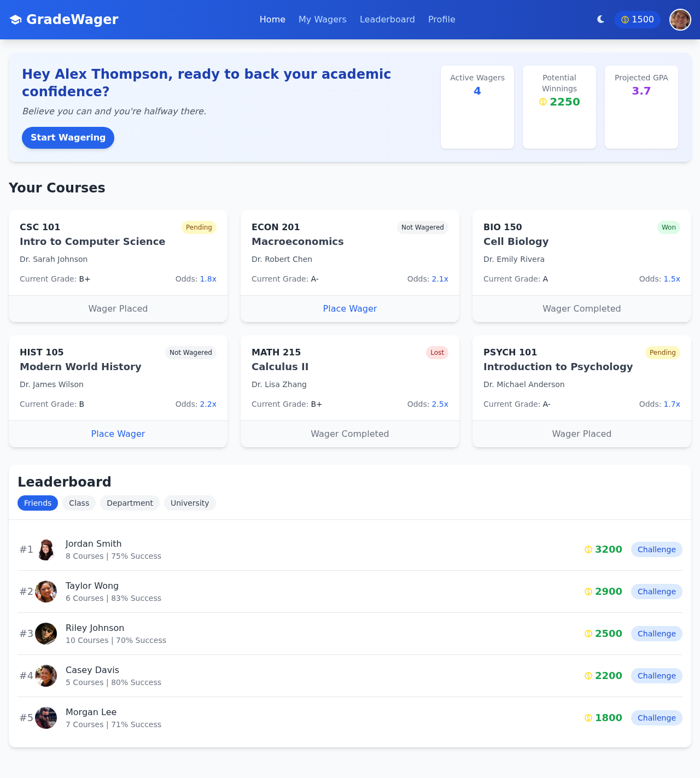Click the coin icon next to Morgan Lee's 1800
The image size is (700, 778).
[x=588, y=718]
